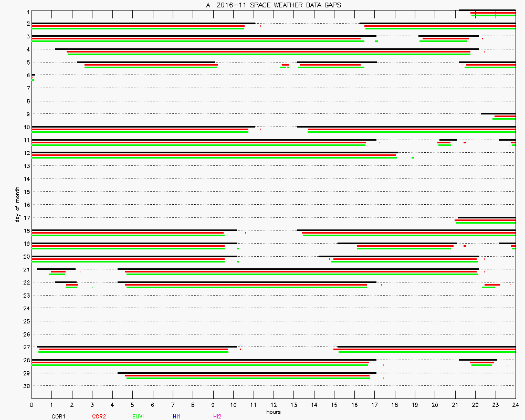Select day 12 on the y-axis
Viewport: 525px width, 420px height.
26,153
